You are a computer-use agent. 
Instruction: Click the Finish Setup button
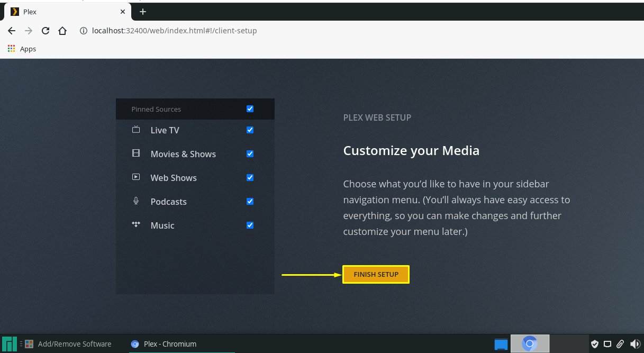pyautogui.click(x=376, y=274)
